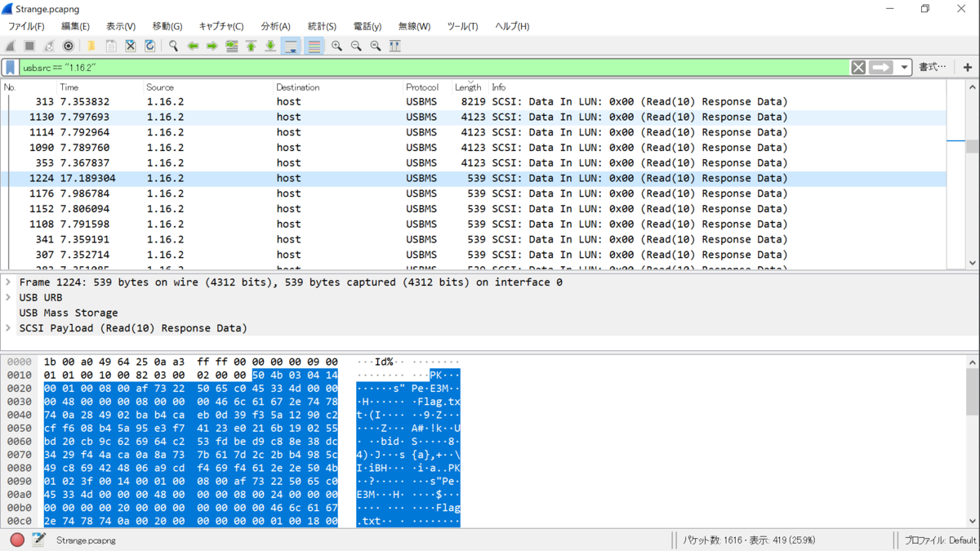This screenshot has height=551, width=980.
Task: Open capture file properties status icon
Action: 38,540
